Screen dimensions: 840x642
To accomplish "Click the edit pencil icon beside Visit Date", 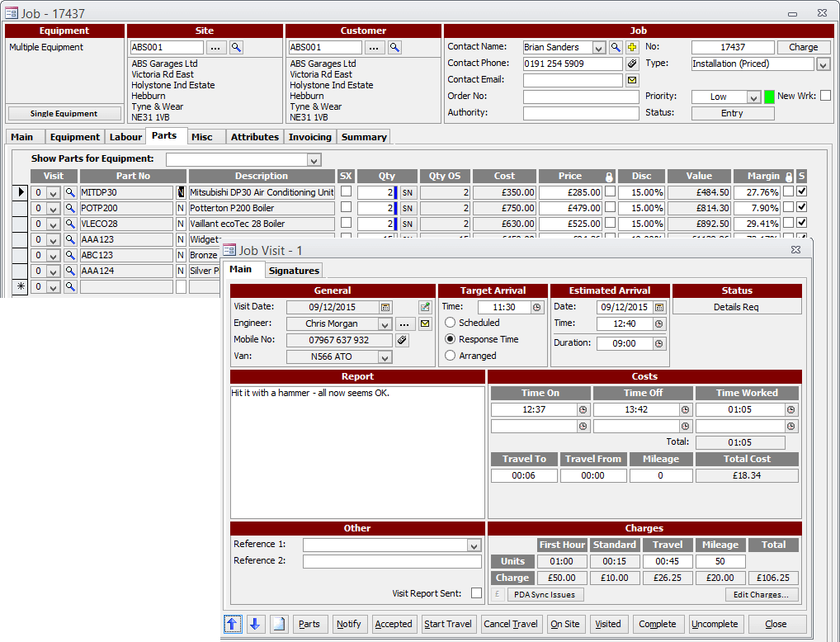I will pos(424,306).
